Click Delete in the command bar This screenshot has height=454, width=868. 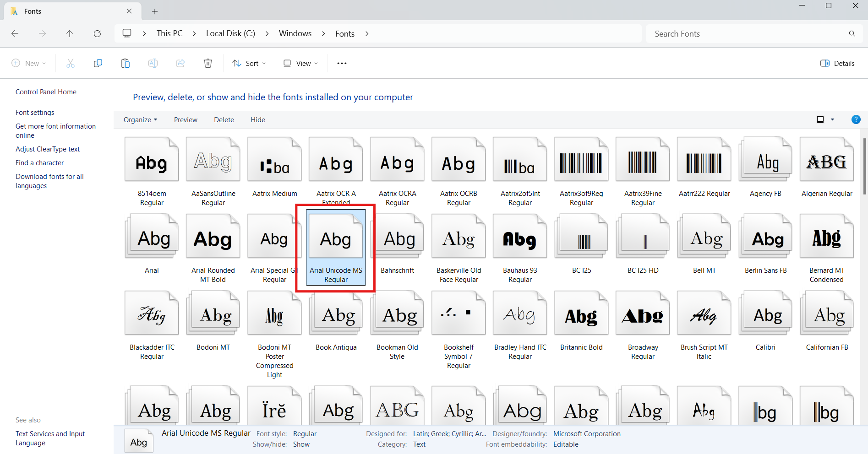[x=224, y=119]
